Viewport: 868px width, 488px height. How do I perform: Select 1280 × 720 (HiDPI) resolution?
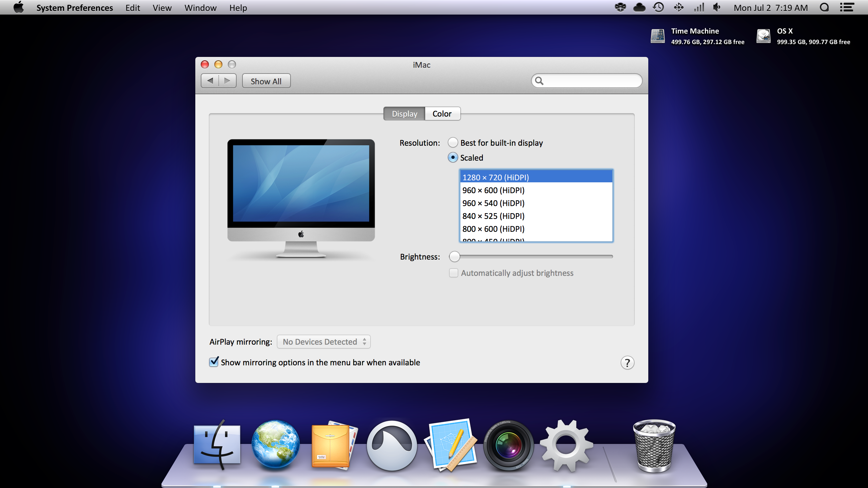tap(536, 177)
